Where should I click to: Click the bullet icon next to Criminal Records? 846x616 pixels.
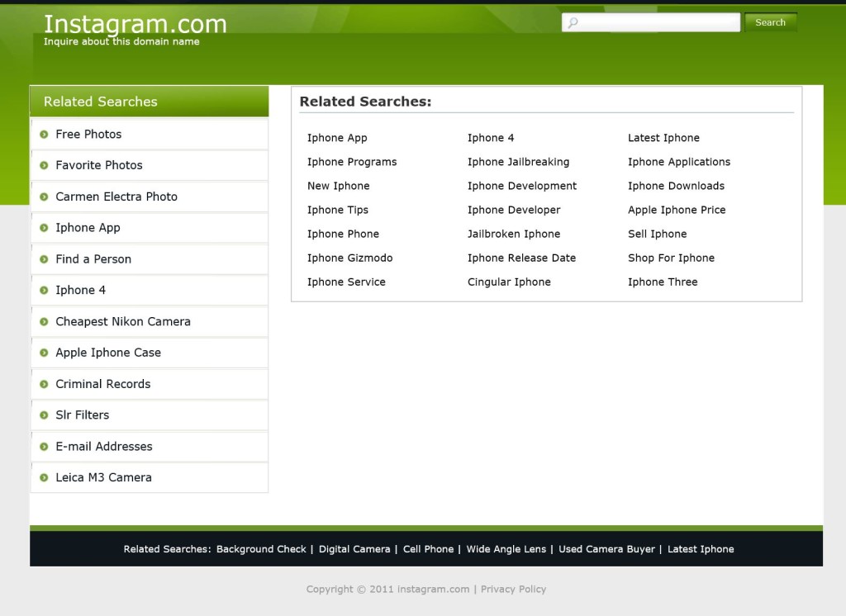point(45,385)
